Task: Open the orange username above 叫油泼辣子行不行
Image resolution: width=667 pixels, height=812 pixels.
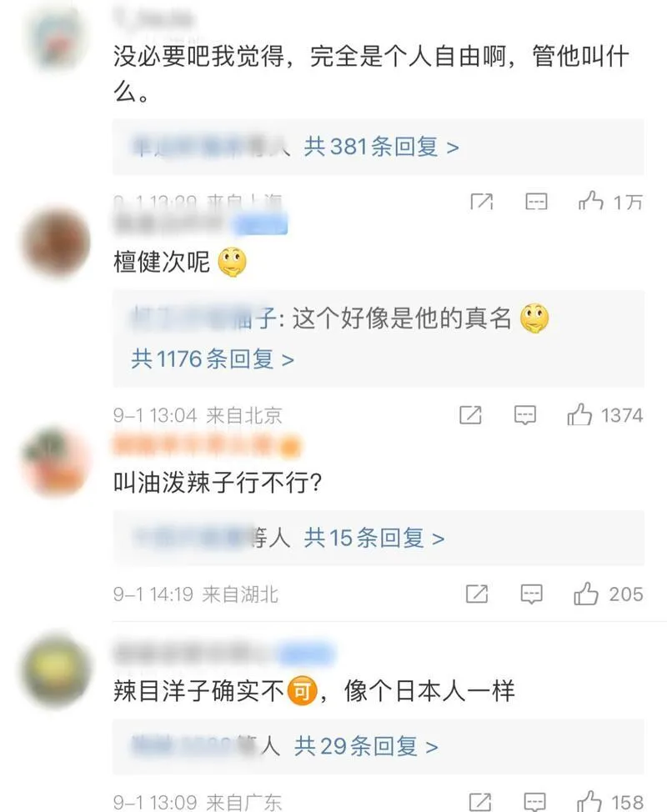Action: coord(207,446)
